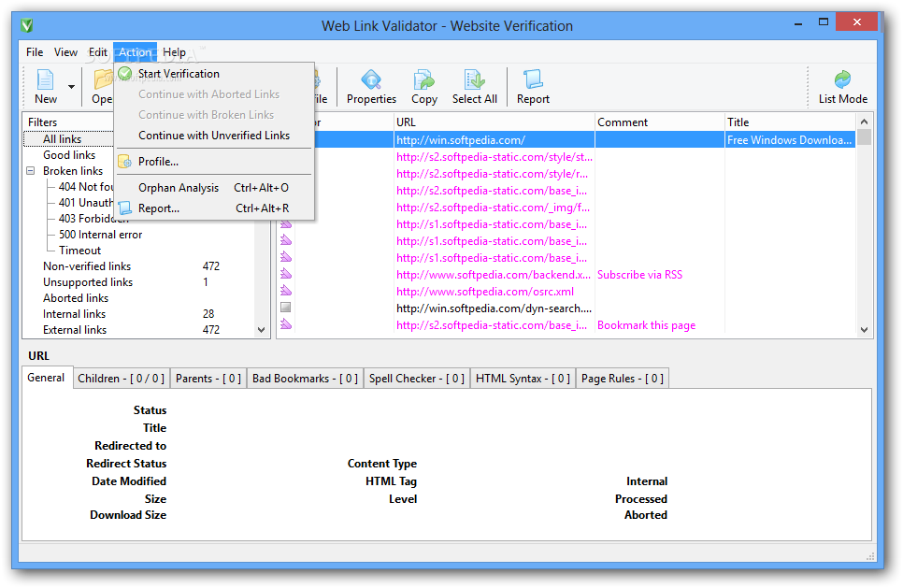The width and height of the screenshot is (903, 588).
Task: Select the Unsupported links filter
Action: pos(88,282)
